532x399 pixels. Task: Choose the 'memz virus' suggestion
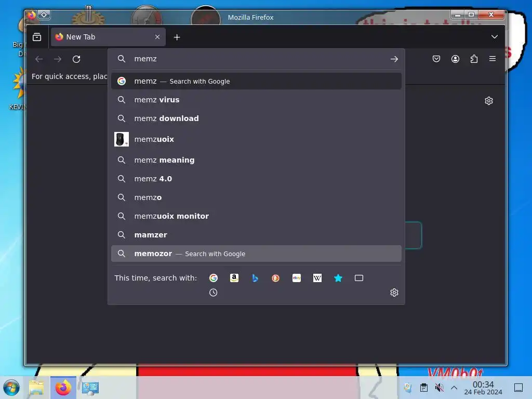pyautogui.click(x=256, y=100)
